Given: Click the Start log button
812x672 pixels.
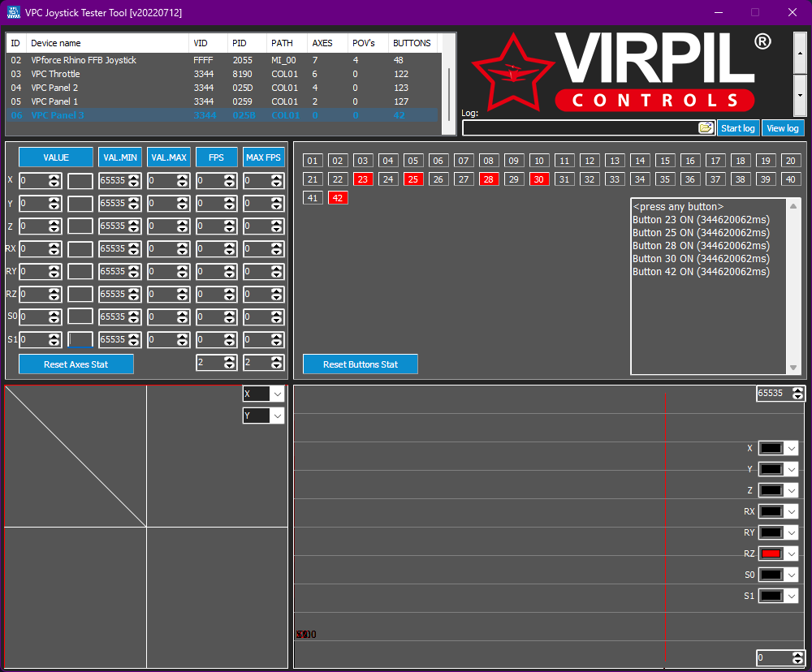Looking at the screenshot, I should (x=738, y=128).
